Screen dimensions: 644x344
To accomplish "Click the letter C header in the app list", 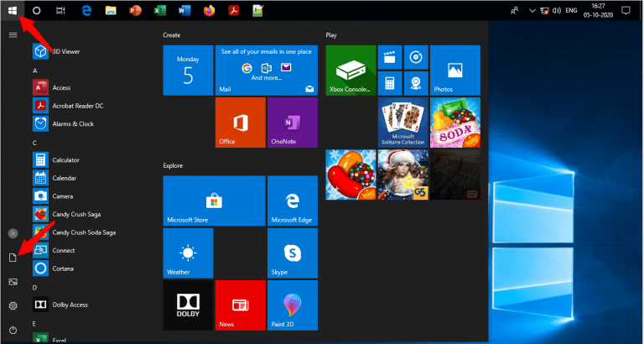I will [x=35, y=143].
